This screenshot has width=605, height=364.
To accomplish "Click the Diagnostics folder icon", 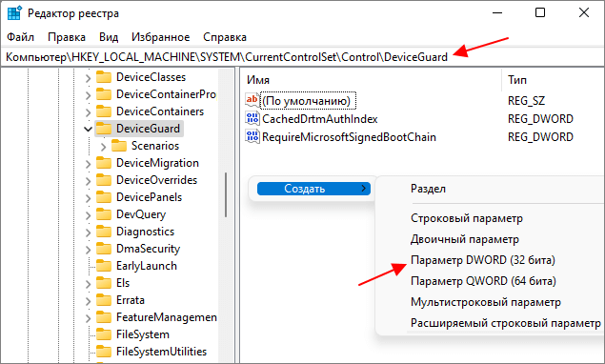I will click(x=104, y=232).
